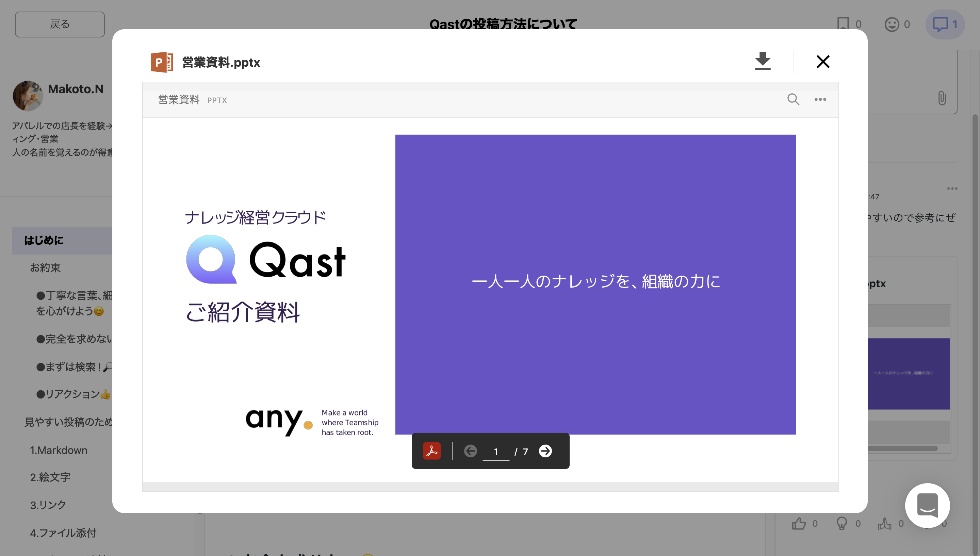
Task: Select 1.Markdown in the outline
Action: pos(59,450)
